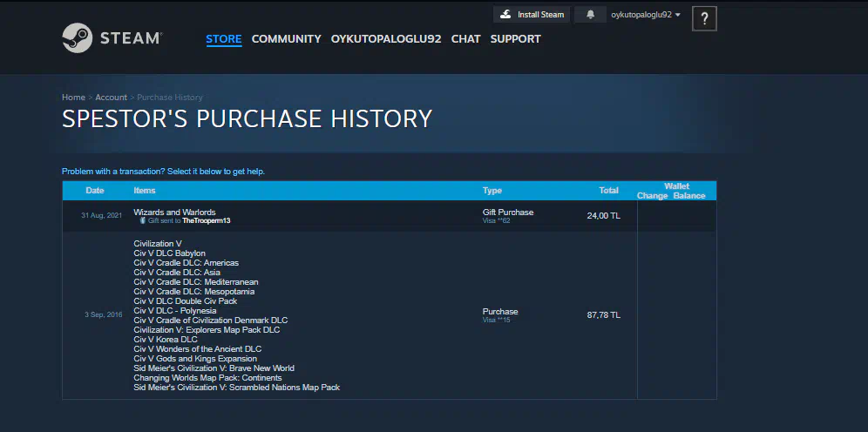
Task: Click the Account breadcrumb link
Action: pos(112,98)
